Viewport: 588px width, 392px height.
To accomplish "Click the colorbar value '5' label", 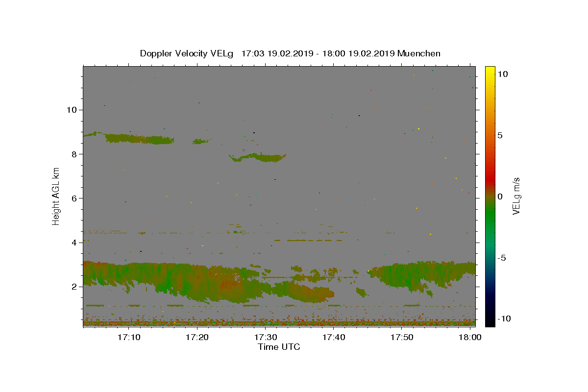I will pos(500,135).
